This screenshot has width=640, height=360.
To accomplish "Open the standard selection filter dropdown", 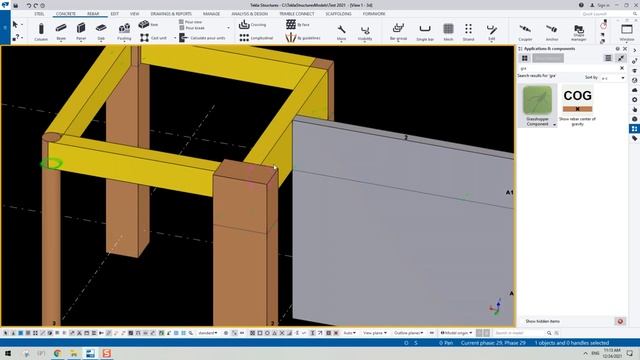I will [208, 333].
